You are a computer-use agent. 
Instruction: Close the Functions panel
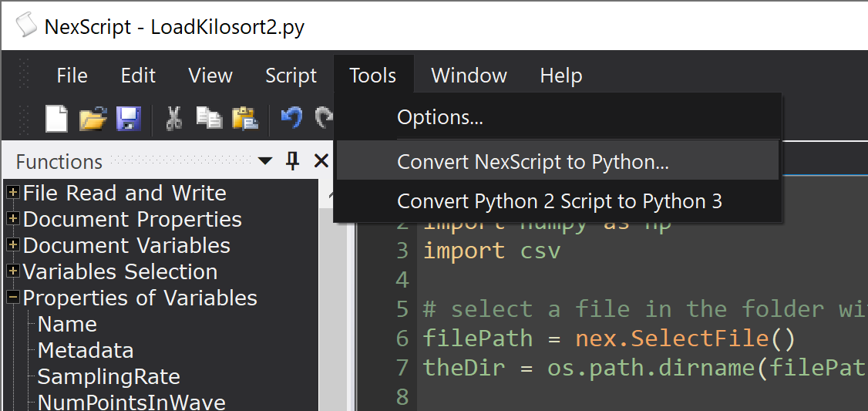(321, 162)
